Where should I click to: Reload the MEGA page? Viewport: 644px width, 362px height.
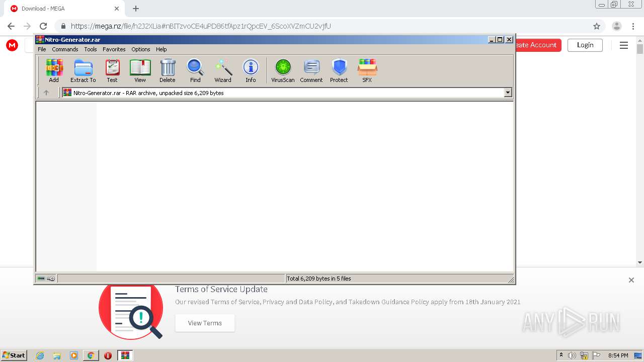pos(43,26)
